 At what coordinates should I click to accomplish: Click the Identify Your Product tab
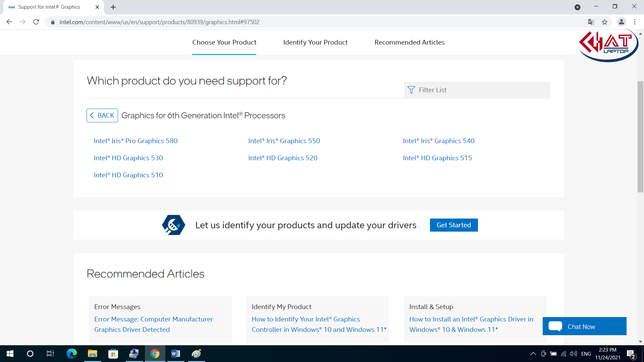(x=315, y=43)
